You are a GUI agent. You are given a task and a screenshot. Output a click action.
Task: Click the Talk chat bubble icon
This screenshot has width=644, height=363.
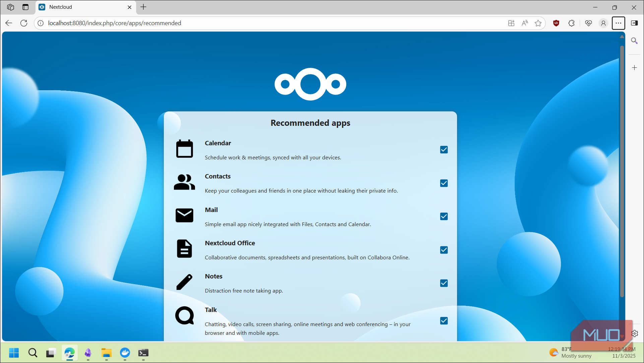pyautogui.click(x=184, y=315)
